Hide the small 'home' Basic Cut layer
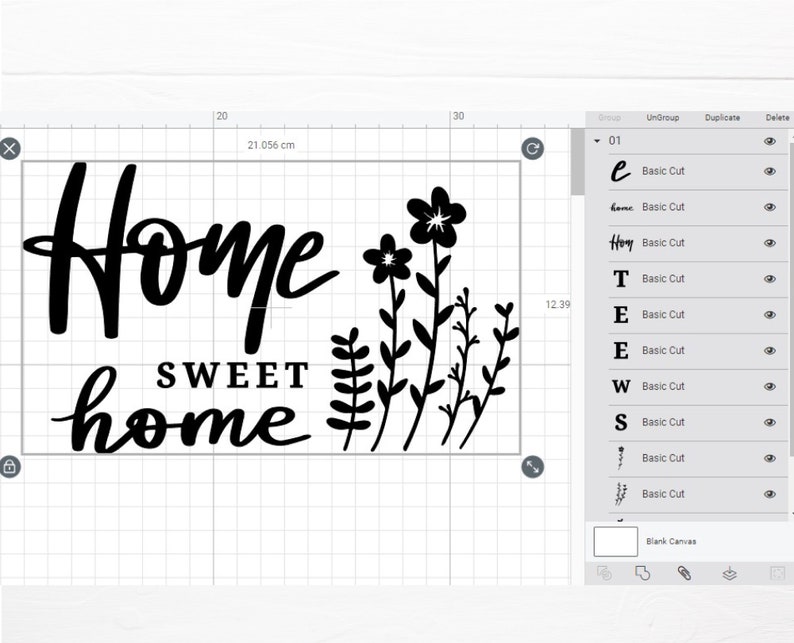The width and height of the screenshot is (794, 643). click(x=770, y=207)
